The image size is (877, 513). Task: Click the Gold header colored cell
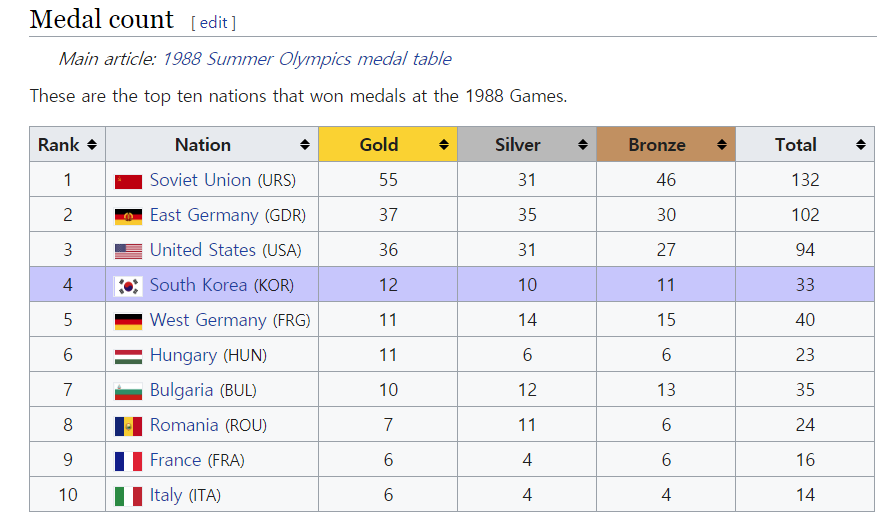[x=379, y=145]
